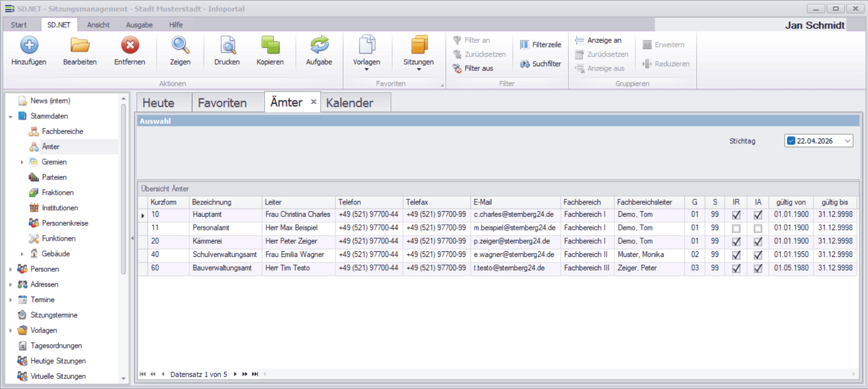This screenshot has height=389, width=868.
Task: Click the Bearbeiten folder icon
Action: click(x=80, y=45)
